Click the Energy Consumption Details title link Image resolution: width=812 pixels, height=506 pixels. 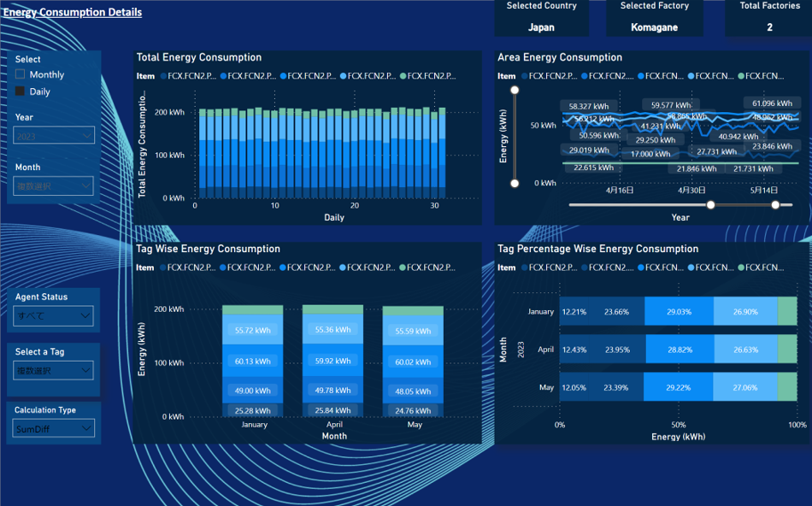[73, 12]
